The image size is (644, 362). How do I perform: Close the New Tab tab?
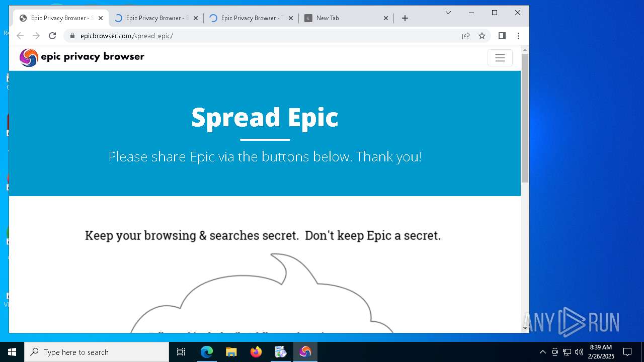(386, 18)
